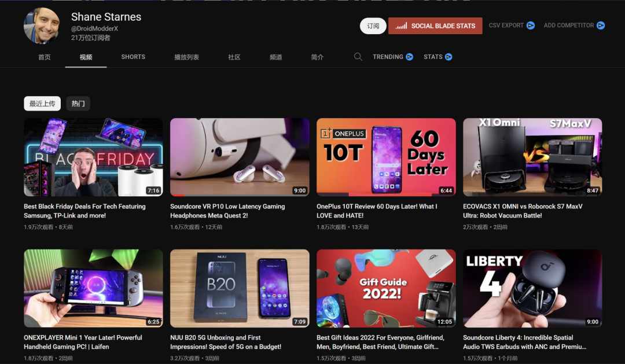This screenshot has width=625, height=364.
Task: Open the 首页 tab
Action: tap(44, 57)
